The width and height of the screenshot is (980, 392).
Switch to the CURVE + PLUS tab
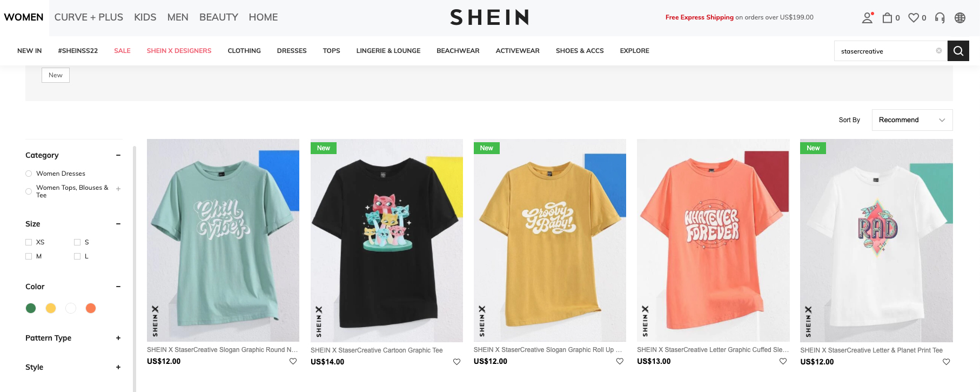pos(89,17)
